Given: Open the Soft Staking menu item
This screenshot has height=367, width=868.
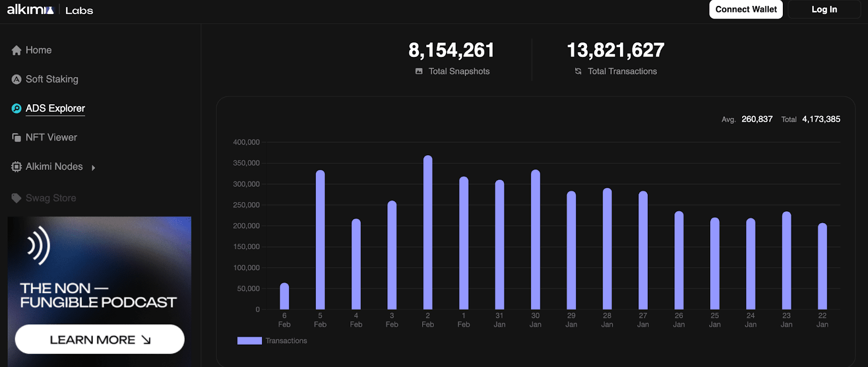Looking at the screenshot, I should [x=52, y=79].
